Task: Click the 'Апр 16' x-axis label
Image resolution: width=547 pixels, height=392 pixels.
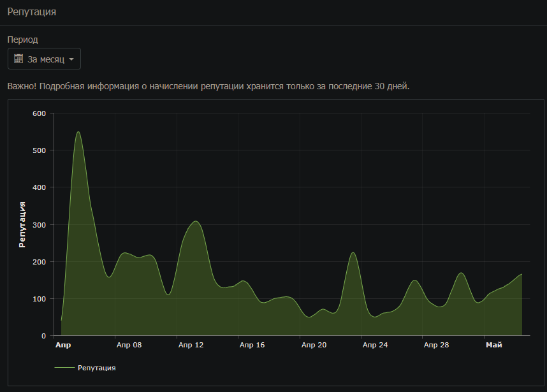Action: [x=252, y=345]
